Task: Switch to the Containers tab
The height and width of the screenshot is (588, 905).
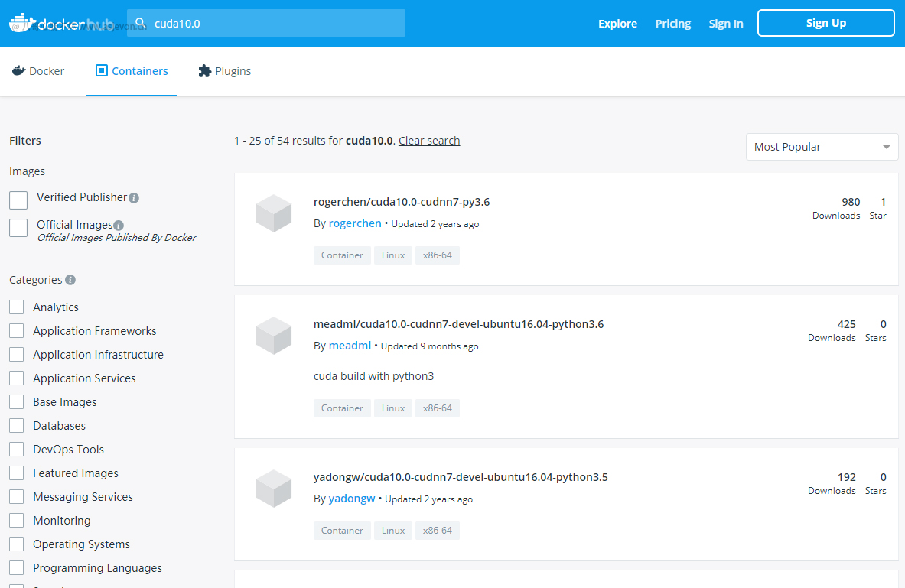Action: 132,71
